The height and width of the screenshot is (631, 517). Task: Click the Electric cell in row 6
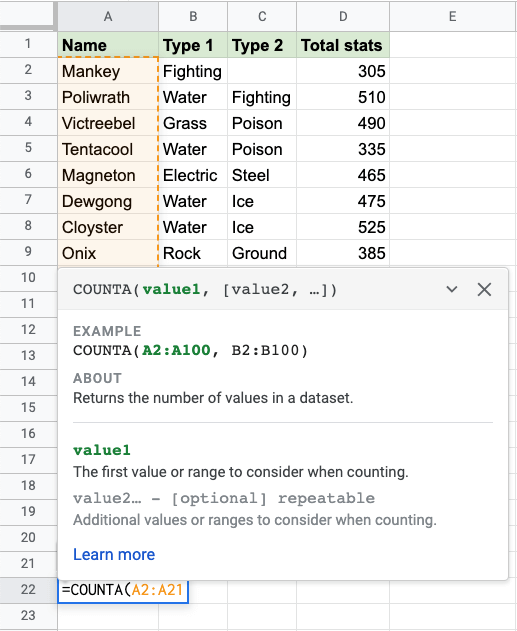click(193, 175)
